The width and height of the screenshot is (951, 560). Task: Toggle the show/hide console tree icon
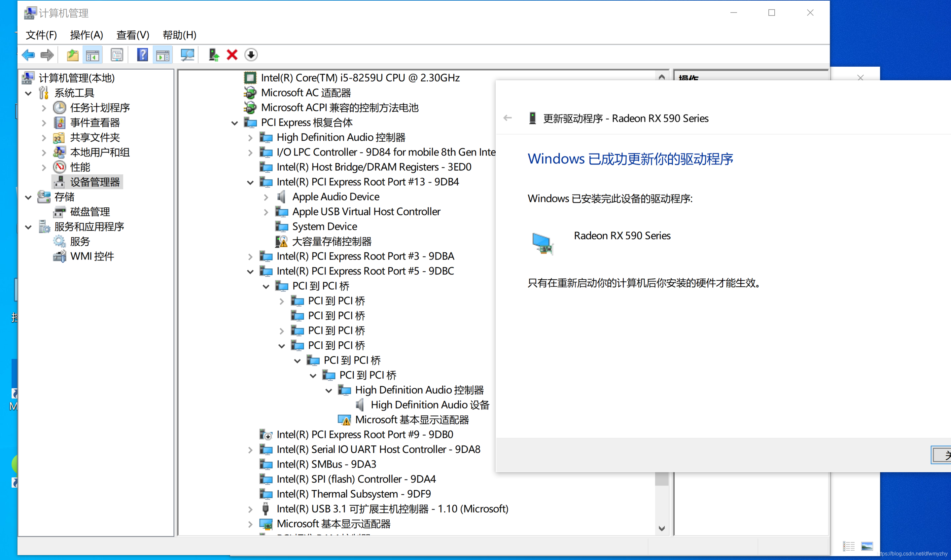[x=92, y=55]
